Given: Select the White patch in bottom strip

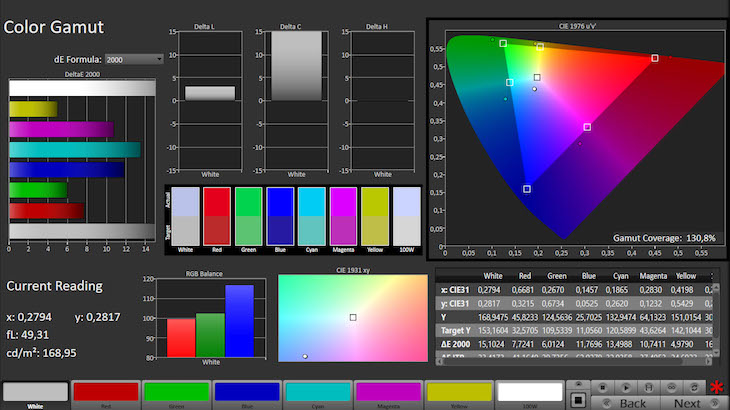Looking at the screenshot, I should [x=34, y=393].
